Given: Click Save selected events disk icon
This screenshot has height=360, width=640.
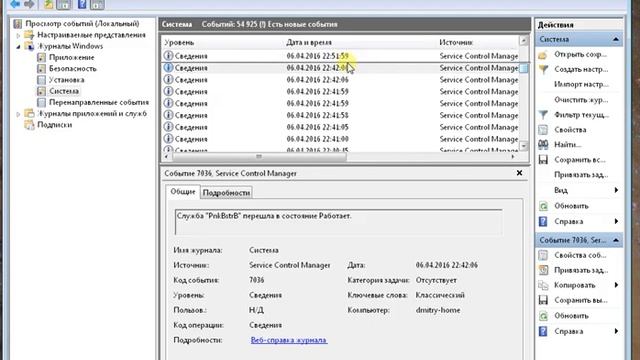Looking at the screenshot, I should (x=543, y=300).
